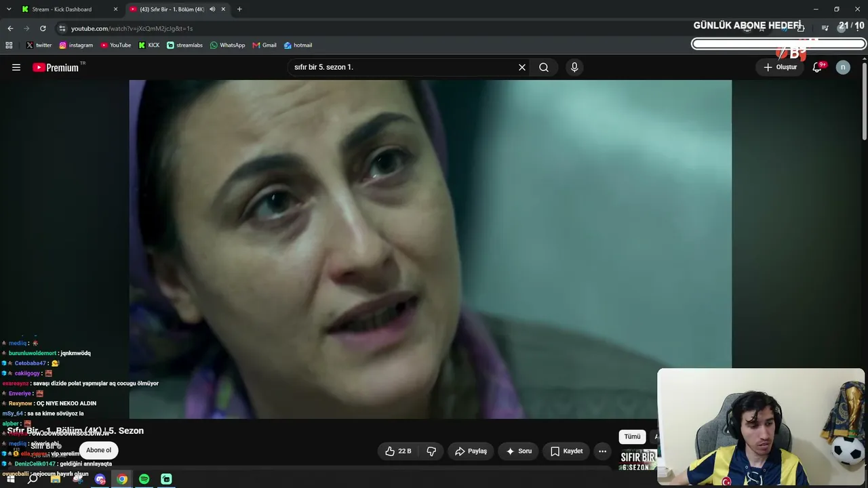Screen dimensions: 868x488
Task: Click the page vertical scrollbar
Action: (865, 102)
